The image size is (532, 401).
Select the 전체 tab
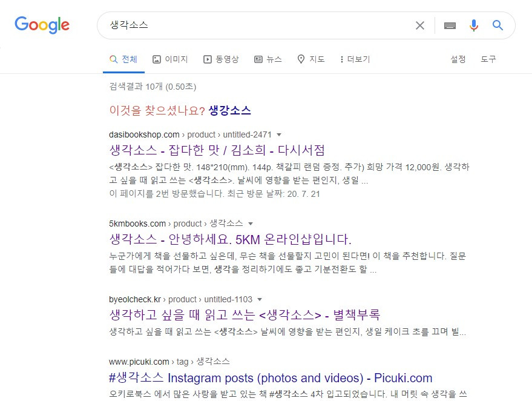pos(123,59)
